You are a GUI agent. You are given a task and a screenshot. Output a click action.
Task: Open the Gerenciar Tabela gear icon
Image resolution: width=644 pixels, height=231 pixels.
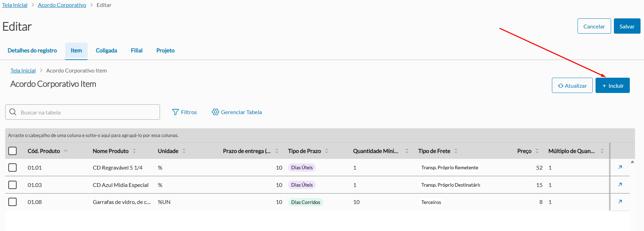point(215,112)
